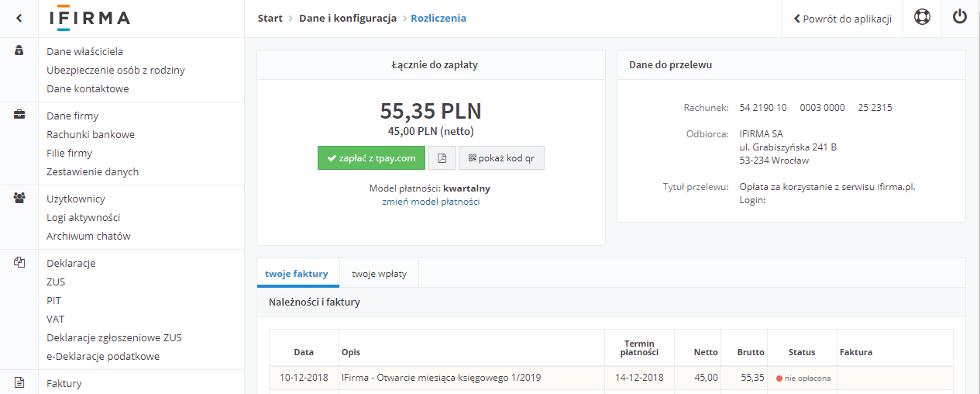
Task: Open Zestawienie danych
Action: (92, 171)
